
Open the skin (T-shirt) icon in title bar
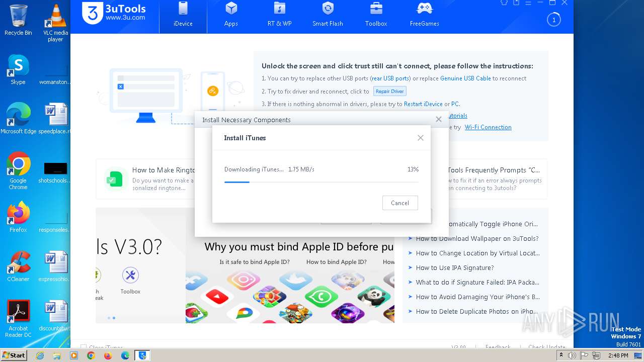[x=504, y=3]
